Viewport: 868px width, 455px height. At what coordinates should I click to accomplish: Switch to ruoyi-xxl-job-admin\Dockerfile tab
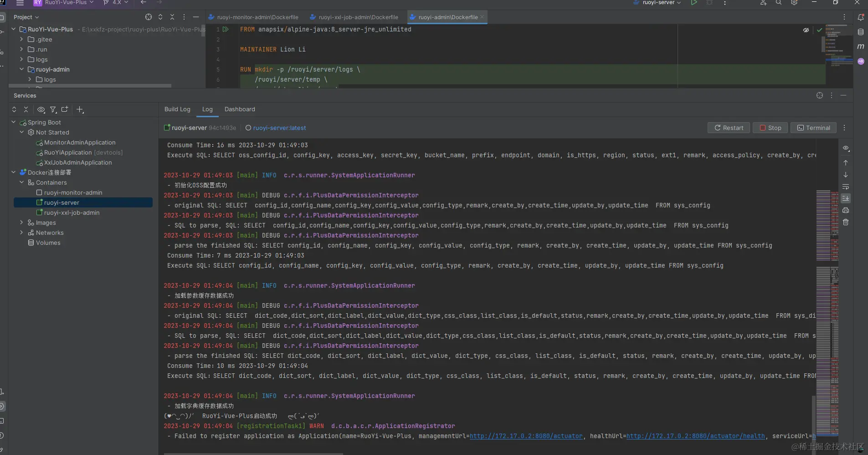354,17
